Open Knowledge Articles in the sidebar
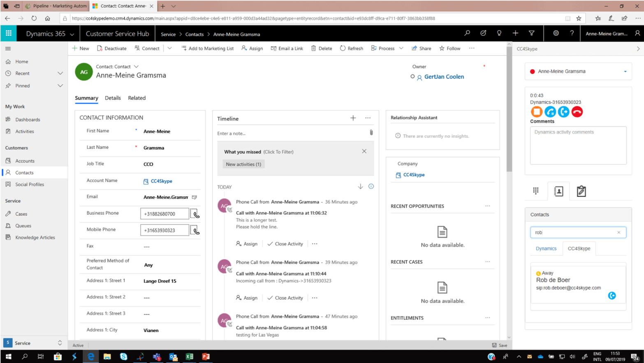The image size is (644, 363). 35,237
